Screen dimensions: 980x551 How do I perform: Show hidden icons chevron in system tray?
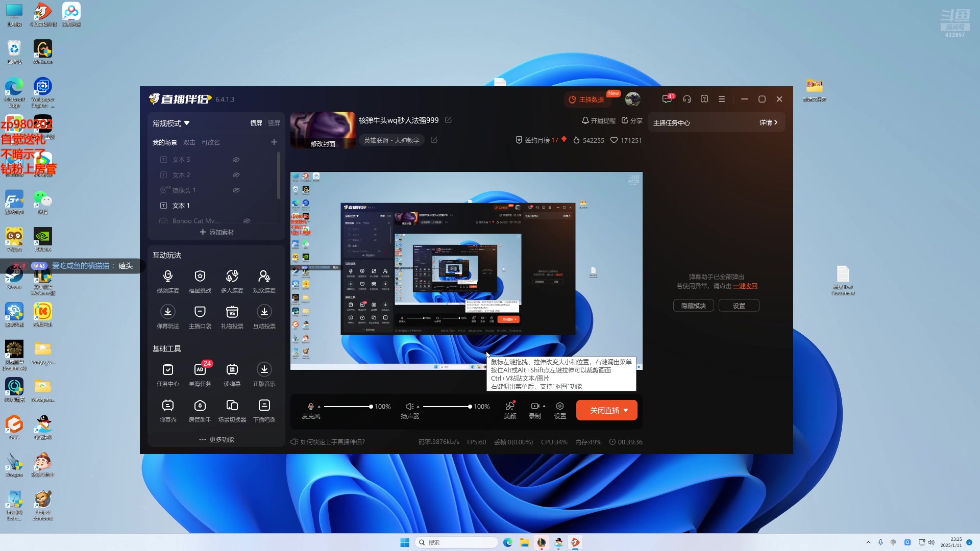(x=868, y=542)
